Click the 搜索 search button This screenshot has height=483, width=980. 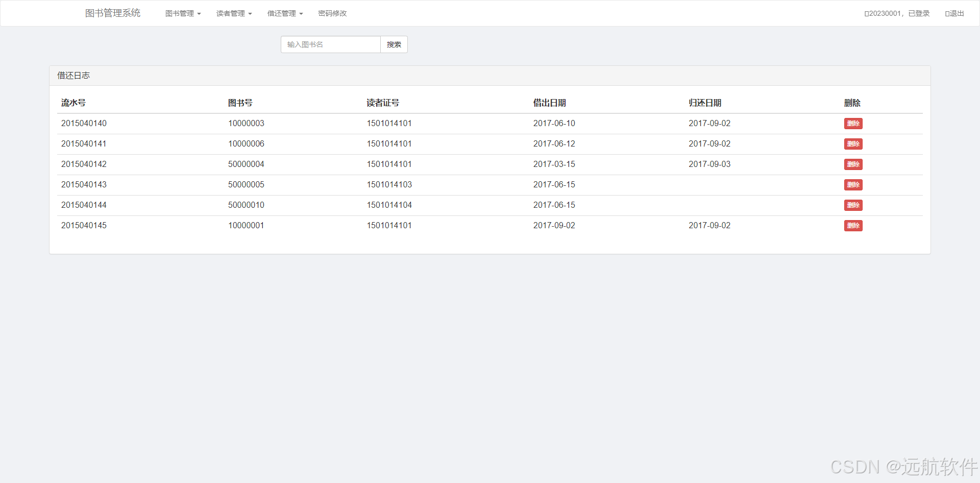[394, 44]
